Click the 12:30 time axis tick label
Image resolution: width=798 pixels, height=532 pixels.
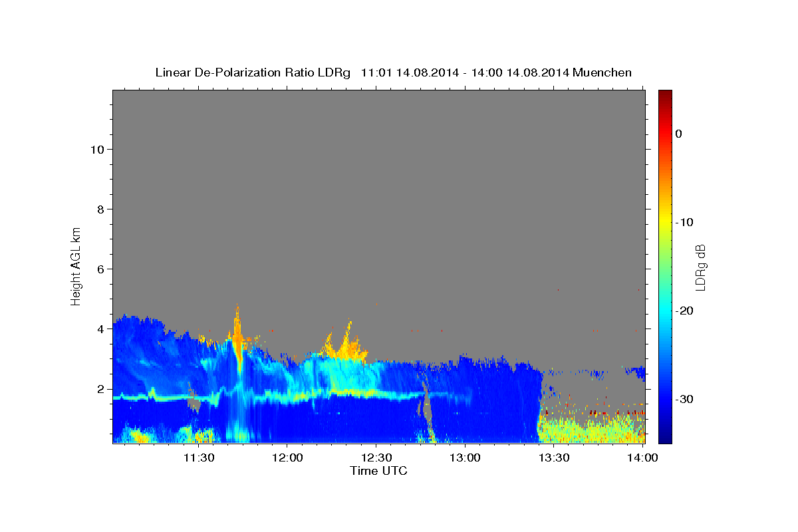pos(376,458)
